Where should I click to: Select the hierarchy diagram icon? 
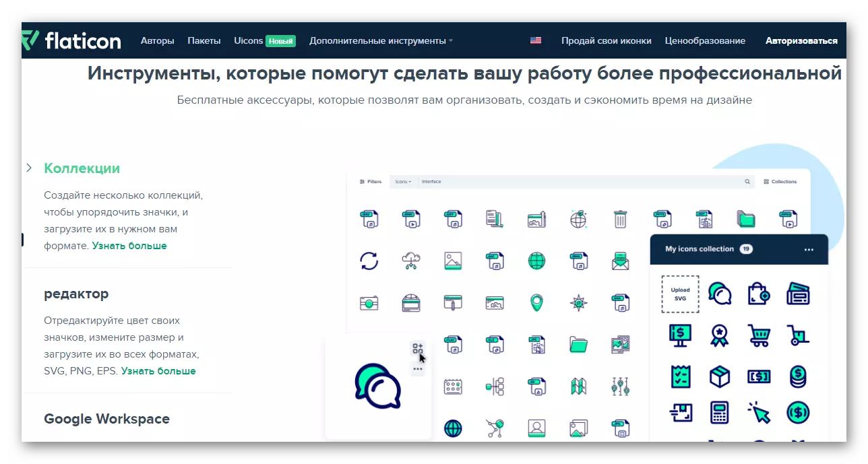[x=495, y=387]
